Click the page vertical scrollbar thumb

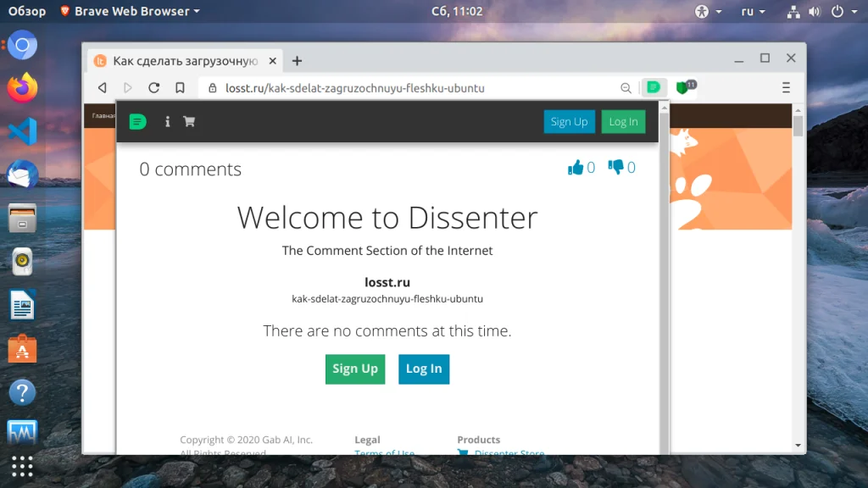pyautogui.click(x=798, y=125)
